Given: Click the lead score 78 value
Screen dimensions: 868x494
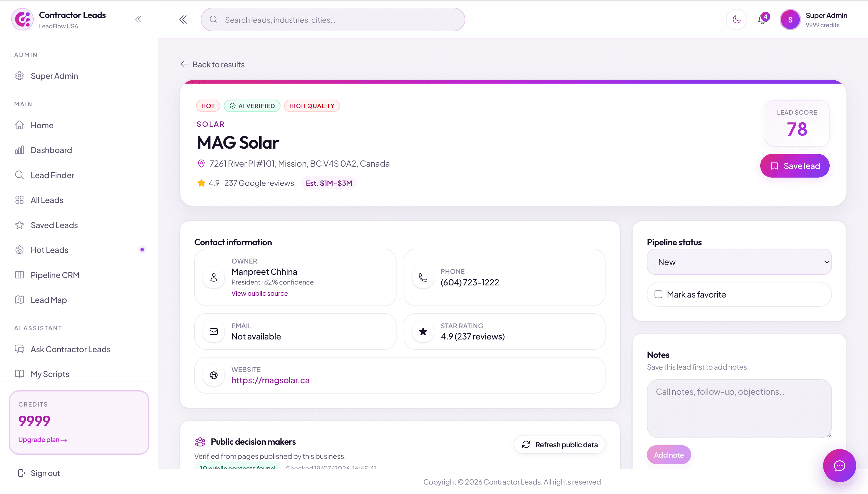Looking at the screenshot, I should point(797,129).
